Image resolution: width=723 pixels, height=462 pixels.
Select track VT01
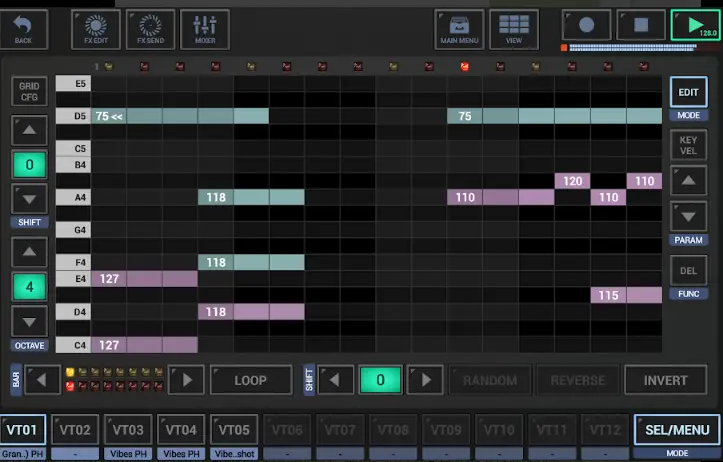point(22,430)
